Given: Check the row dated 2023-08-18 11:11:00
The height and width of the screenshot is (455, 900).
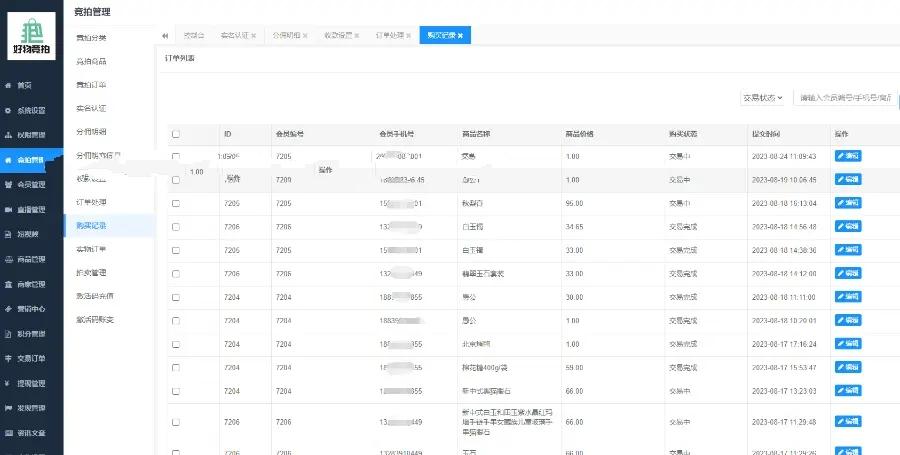Looking at the screenshot, I should coord(176,297).
